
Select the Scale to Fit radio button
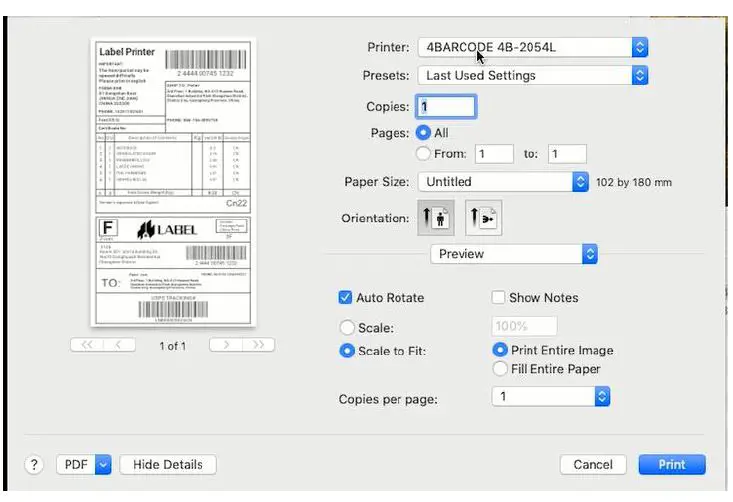coord(347,351)
